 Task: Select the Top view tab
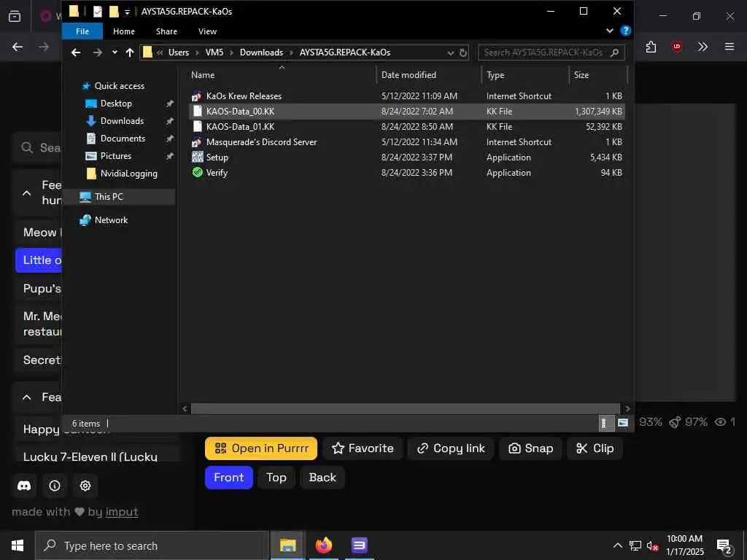point(276,477)
